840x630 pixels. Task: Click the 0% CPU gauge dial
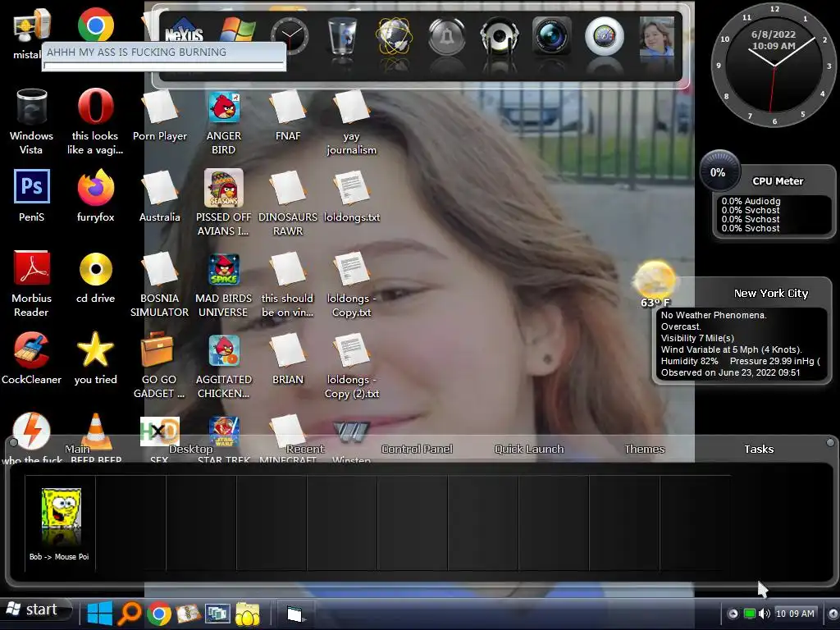click(x=719, y=171)
